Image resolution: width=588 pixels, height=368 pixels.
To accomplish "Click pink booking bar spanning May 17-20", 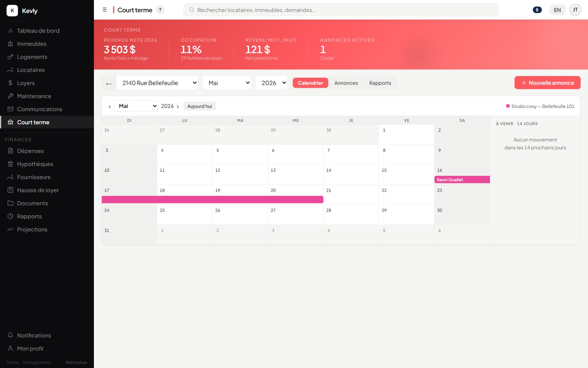I will (x=212, y=200).
